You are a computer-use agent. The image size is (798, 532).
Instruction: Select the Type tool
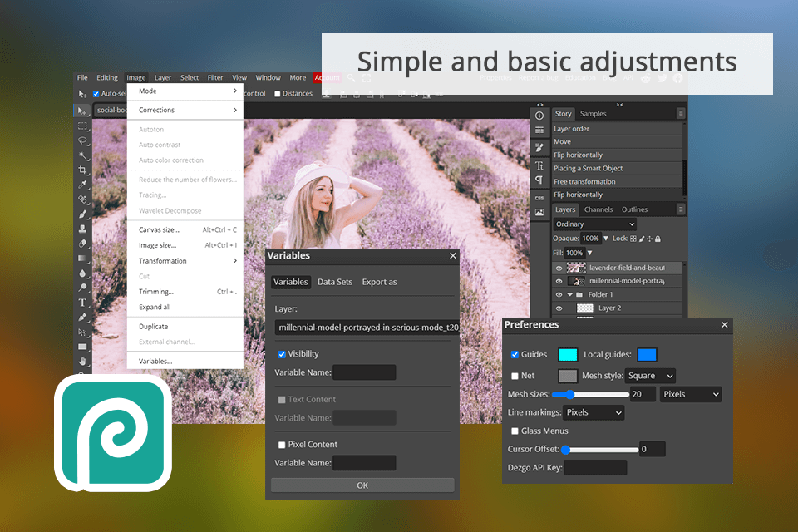[83, 302]
